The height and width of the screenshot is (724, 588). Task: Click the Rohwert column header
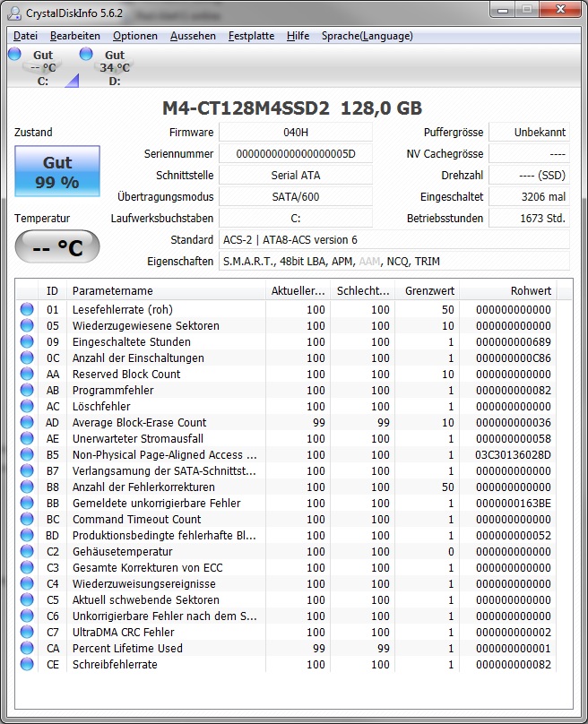508,291
